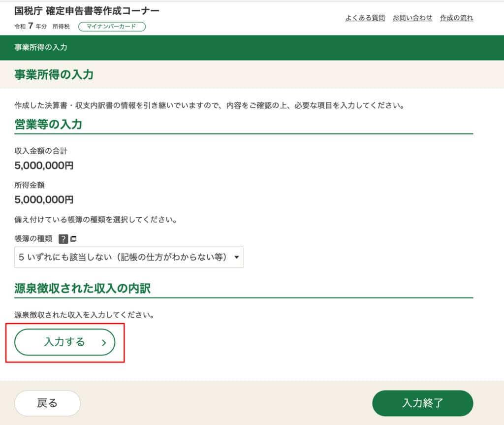
Task: Open the 作成の流れ link
Action: click(x=456, y=18)
